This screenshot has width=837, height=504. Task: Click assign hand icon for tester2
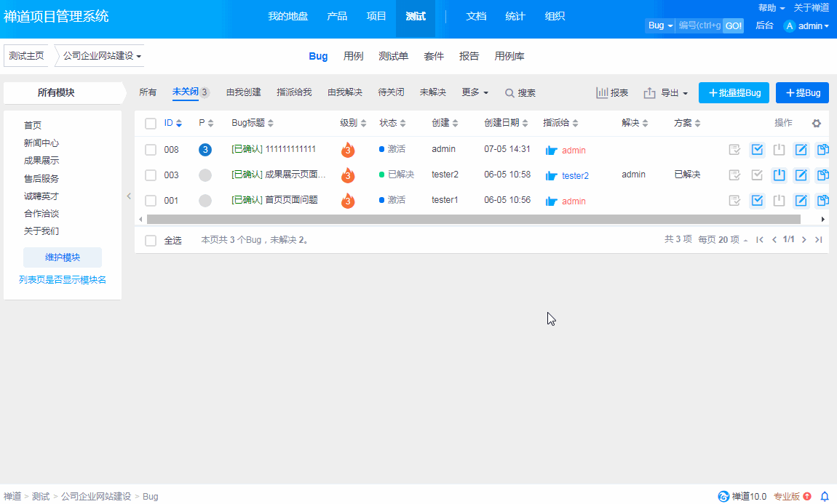[x=551, y=176]
